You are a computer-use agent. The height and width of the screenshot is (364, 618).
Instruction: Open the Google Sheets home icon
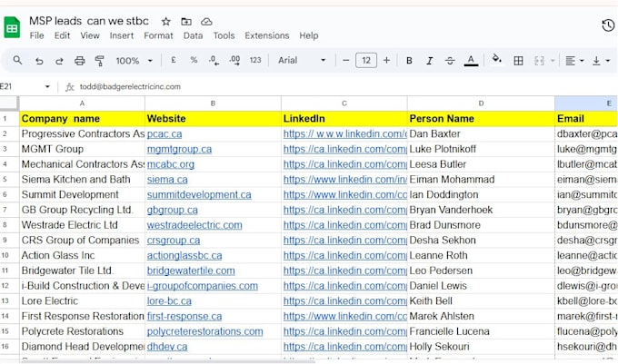click(x=12, y=27)
